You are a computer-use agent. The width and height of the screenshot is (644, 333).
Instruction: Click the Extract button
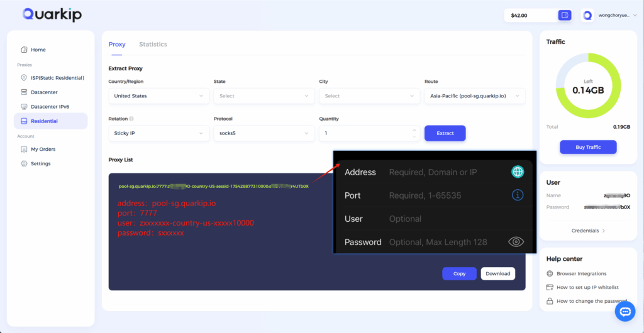tap(445, 133)
